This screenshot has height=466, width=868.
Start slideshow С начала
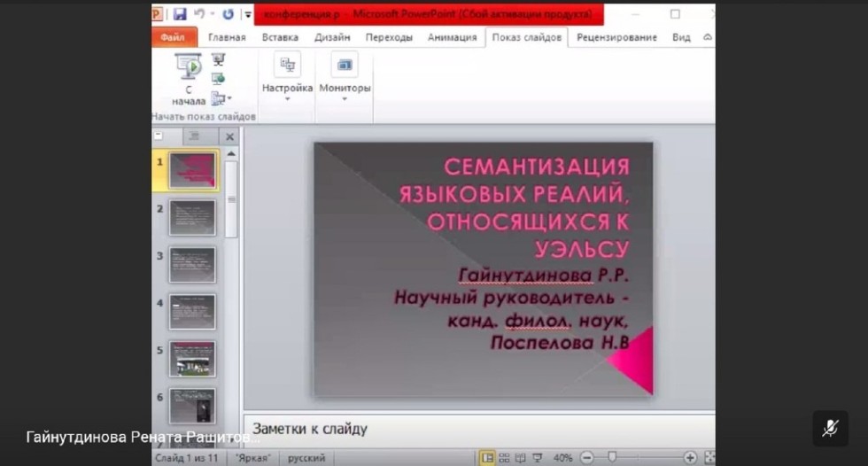[188, 80]
